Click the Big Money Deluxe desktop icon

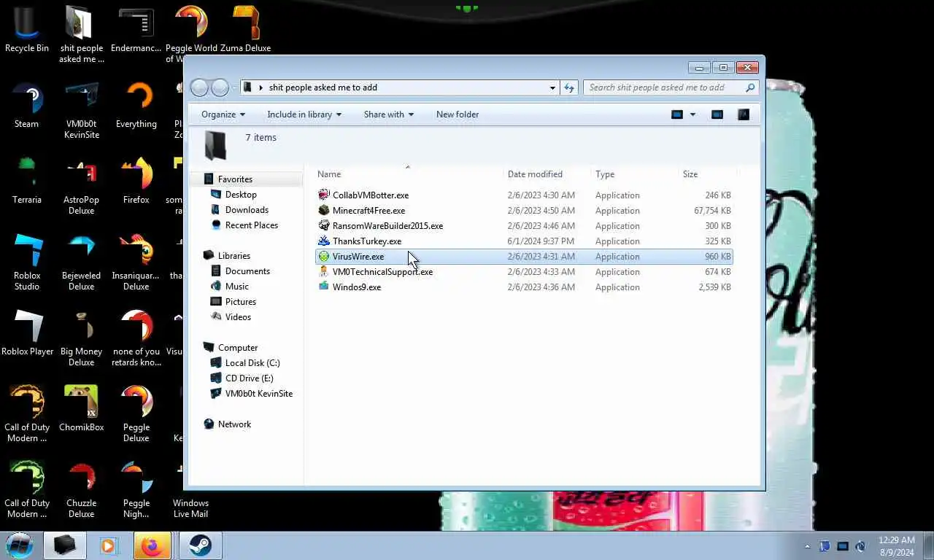click(x=82, y=338)
